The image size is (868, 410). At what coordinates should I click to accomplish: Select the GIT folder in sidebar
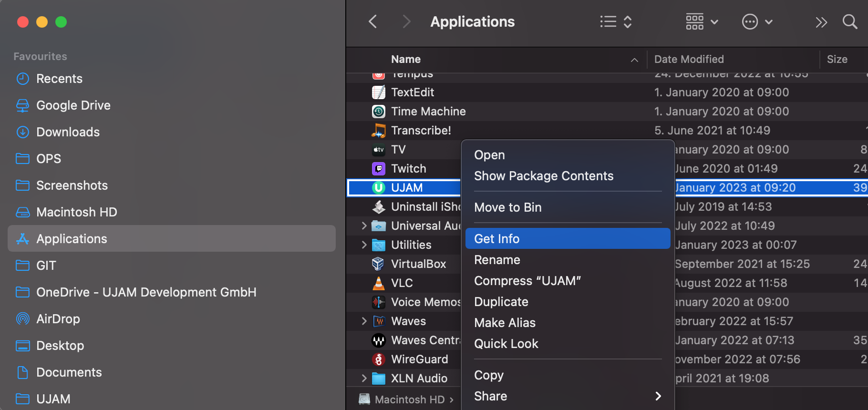(172, 266)
